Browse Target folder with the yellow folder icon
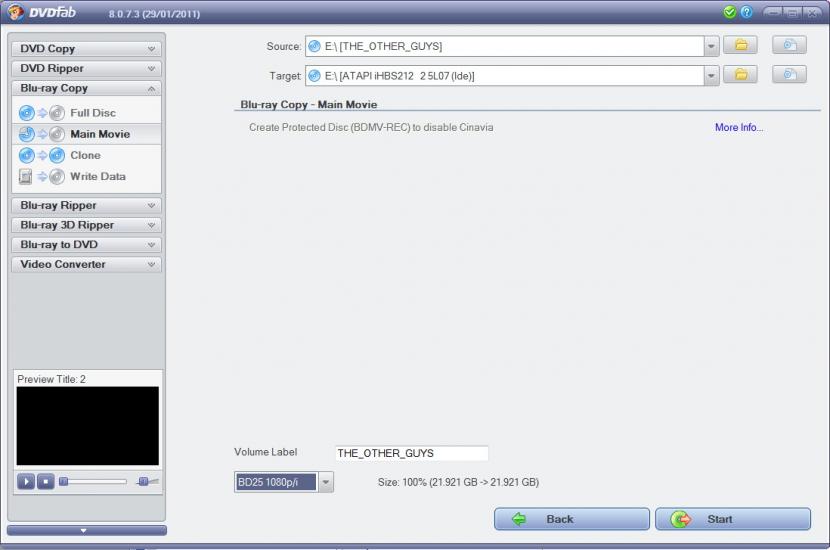Screen dimensions: 830x550 pos(741,75)
